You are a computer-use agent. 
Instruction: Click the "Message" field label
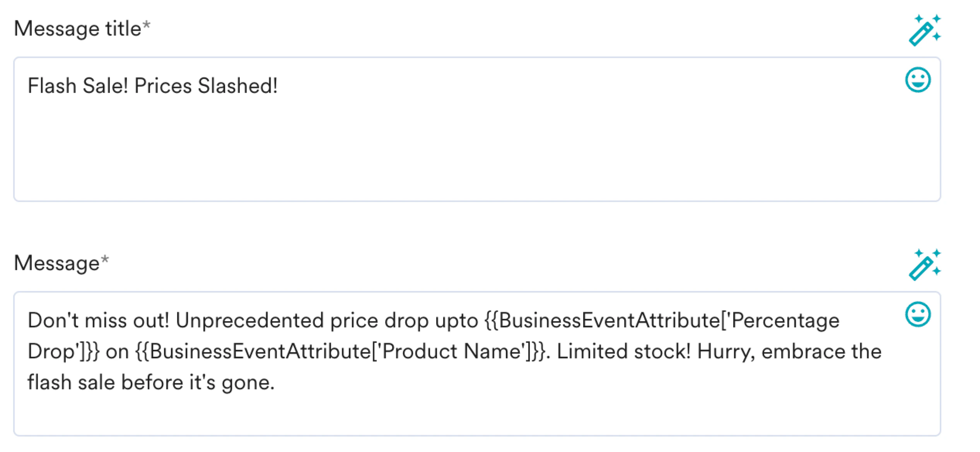point(57,263)
